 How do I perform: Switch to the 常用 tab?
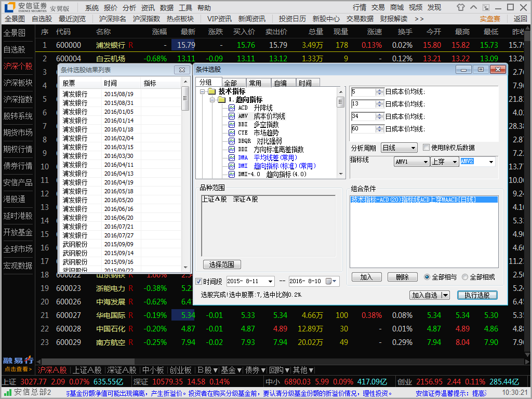click(x=259, y=83)
